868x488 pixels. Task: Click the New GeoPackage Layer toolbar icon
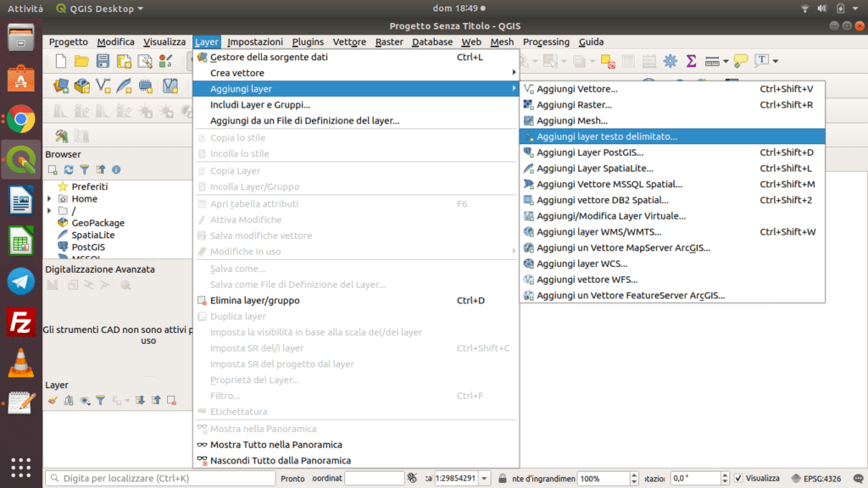click(82, 86)
